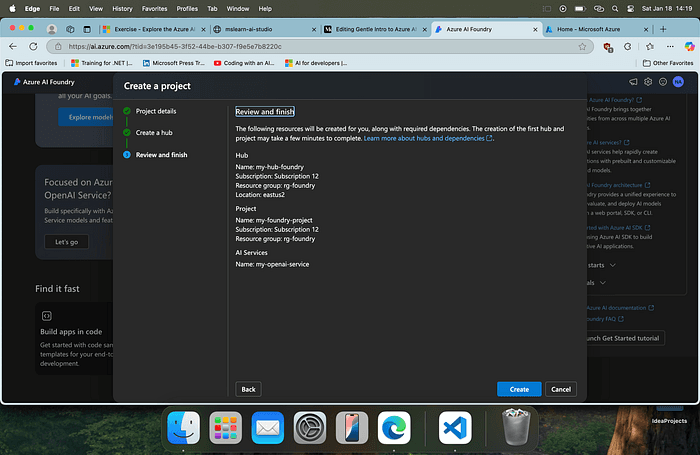The width and height of the screenshot is (700, 455).
Task: Open the Favorites menu
Action: point(154,8)
